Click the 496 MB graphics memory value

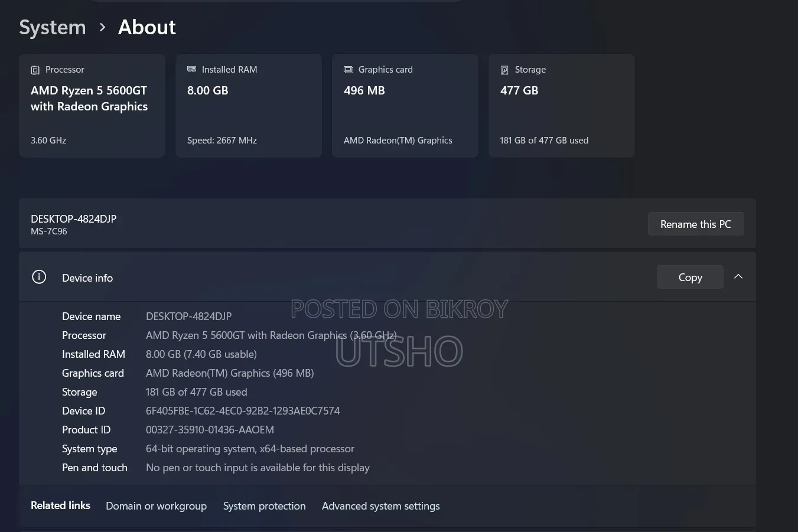click(364, 90)
